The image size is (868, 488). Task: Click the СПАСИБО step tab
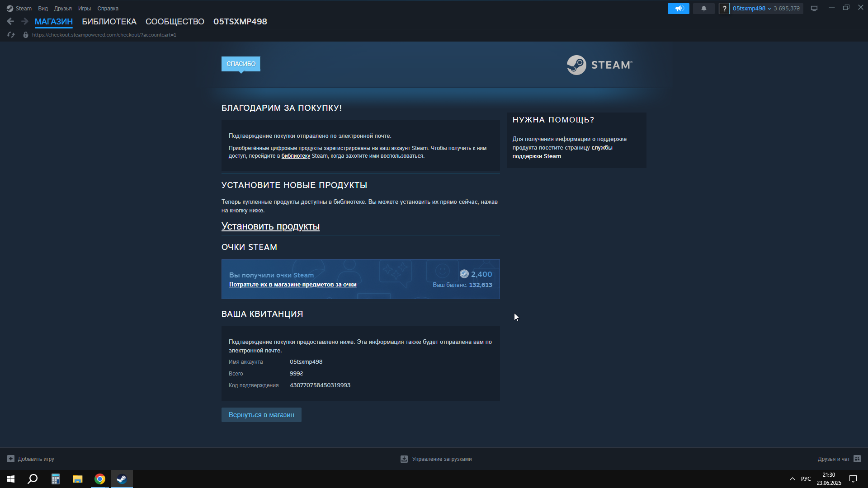(x=241, y=64)
